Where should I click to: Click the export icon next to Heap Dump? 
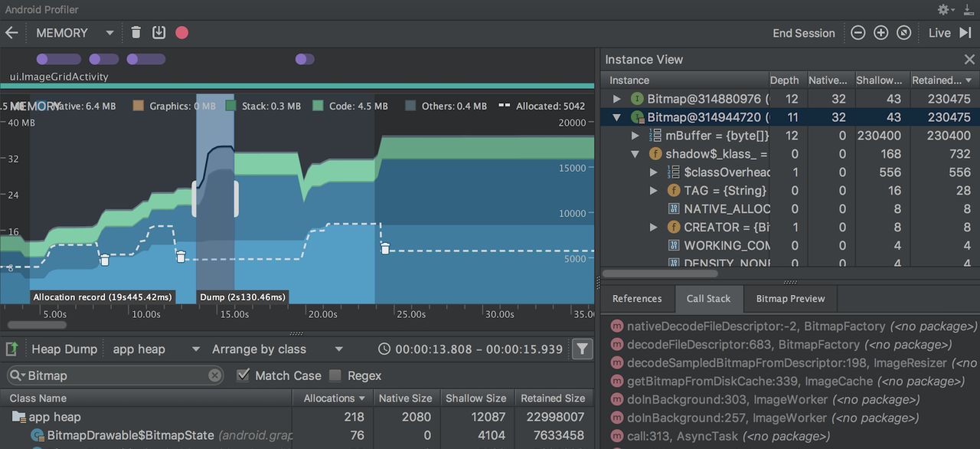(x=11, y=349)
